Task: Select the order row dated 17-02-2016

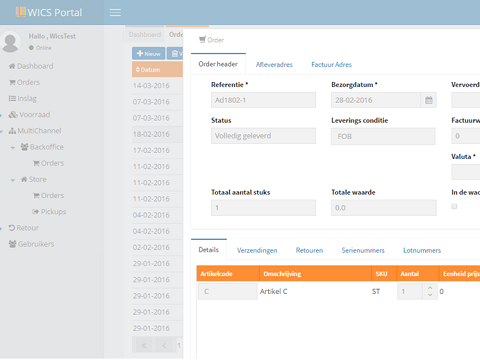Action: 157,150
